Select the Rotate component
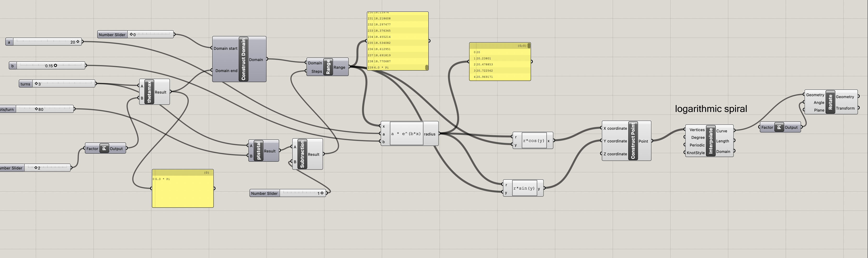Screen dimensions: 868x258 pos(830,102)
